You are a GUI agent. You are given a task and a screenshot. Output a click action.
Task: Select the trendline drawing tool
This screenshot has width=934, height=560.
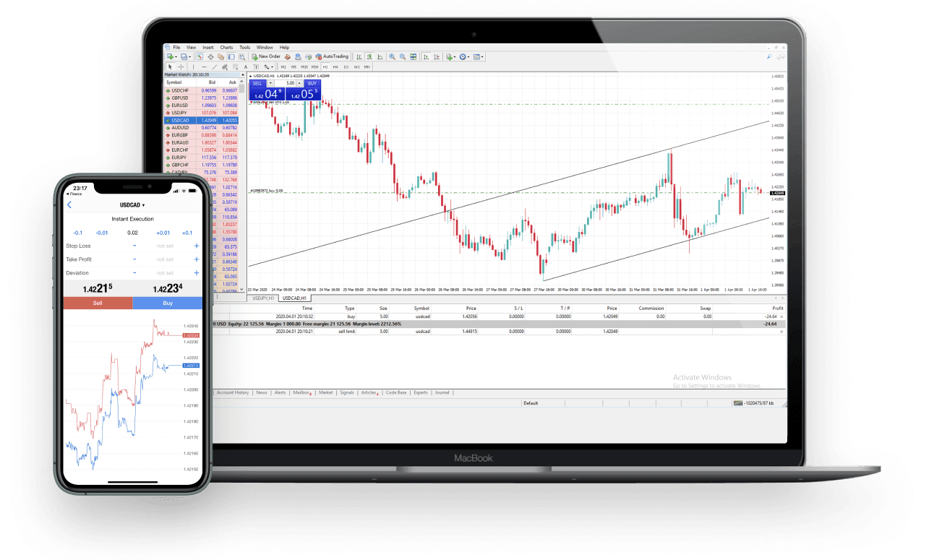point(215,67)
